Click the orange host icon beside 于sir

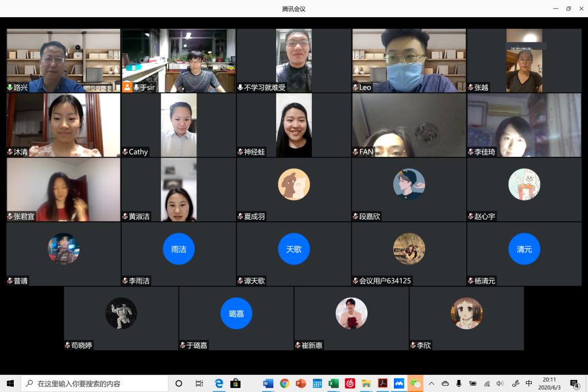(x=127, y=87)
